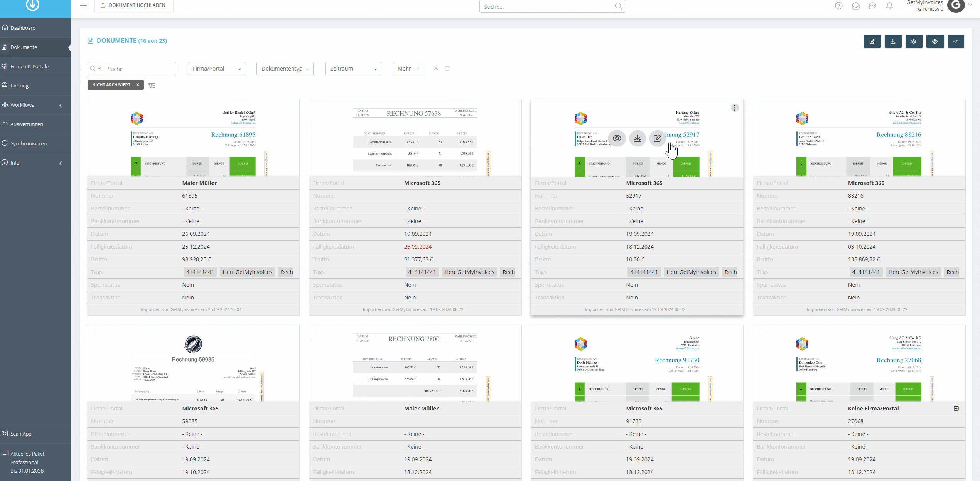
Task: Click the filter list icon beside NICHT ARCHIVIERT
Action: click(152, 86)
